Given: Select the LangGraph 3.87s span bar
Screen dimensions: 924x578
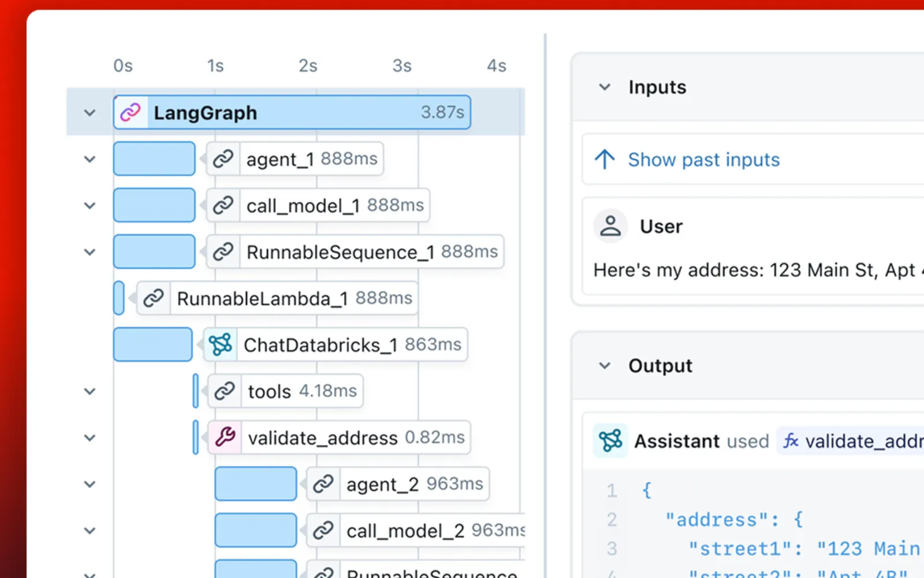Looking at the screenshot, I should click(292, 112).
